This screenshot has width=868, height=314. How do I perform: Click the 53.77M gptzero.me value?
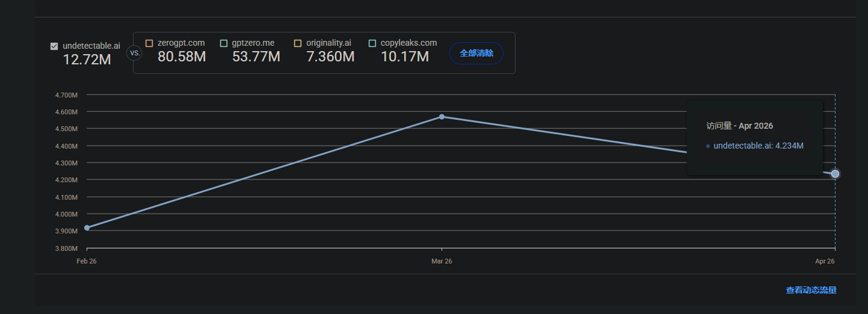coord(256,57)
